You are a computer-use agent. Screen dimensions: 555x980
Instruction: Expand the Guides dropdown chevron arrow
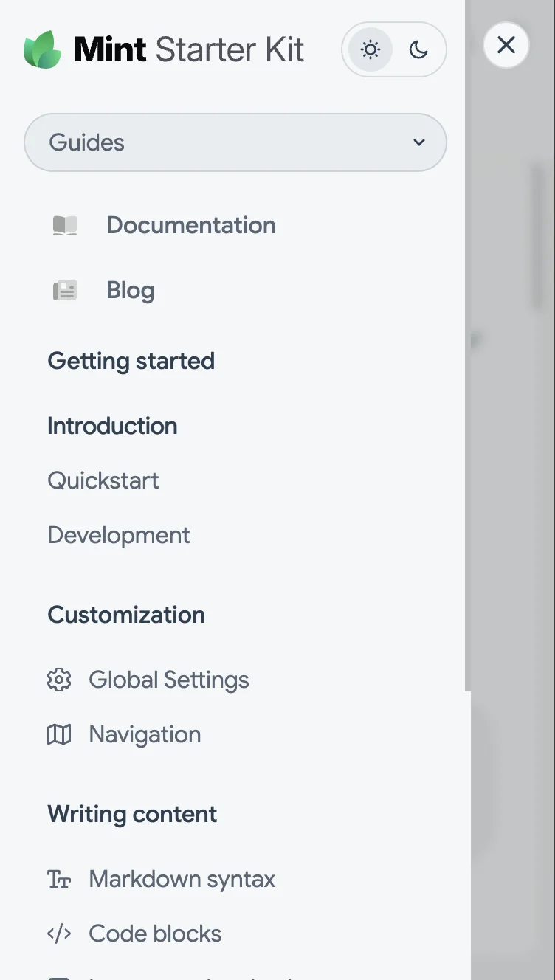tap(419, 142)
